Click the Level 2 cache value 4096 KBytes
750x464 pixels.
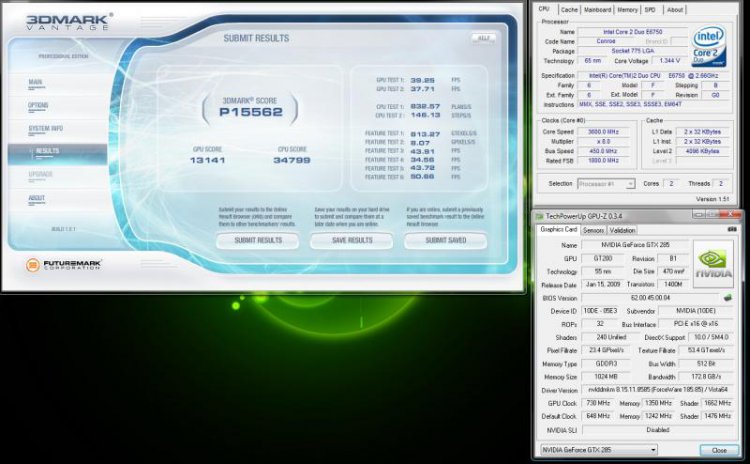pyautogui.click(x=702, y=151)
